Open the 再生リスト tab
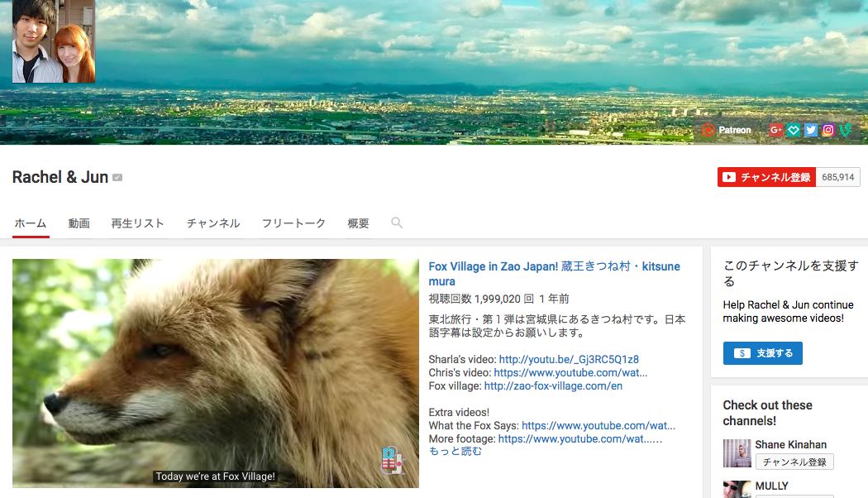 138,223
